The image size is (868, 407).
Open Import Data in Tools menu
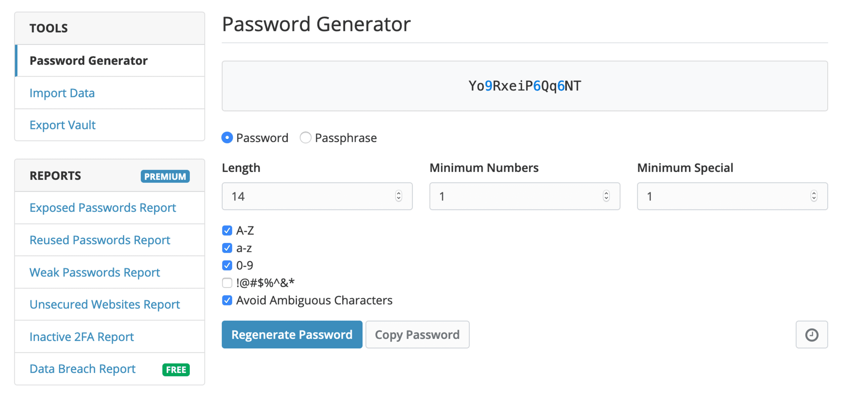[x=62, y=93]
